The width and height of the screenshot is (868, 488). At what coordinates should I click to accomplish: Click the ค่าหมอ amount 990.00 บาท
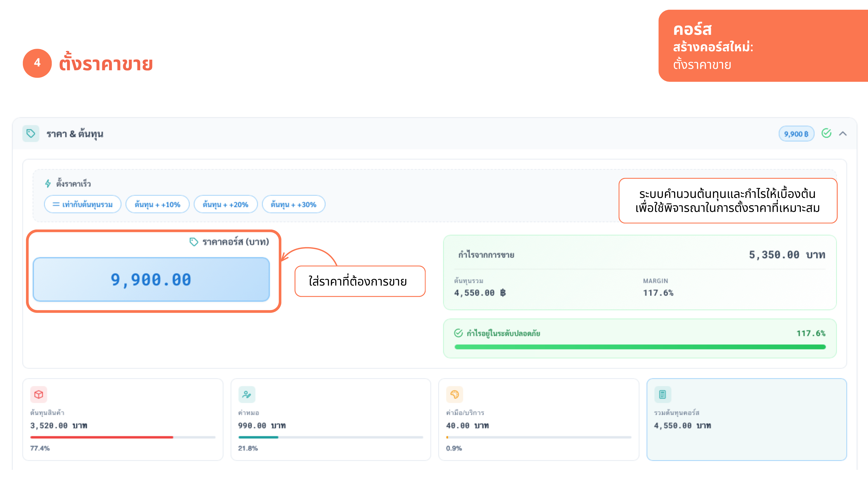tap(262, 426)
